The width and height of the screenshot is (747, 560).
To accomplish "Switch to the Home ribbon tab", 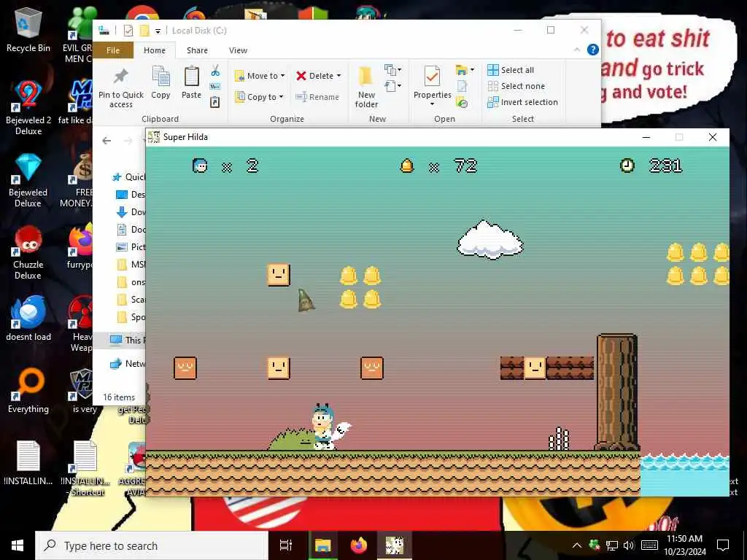I will (x=155, y=50).
